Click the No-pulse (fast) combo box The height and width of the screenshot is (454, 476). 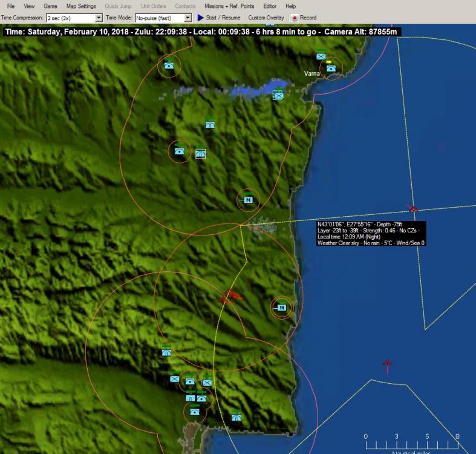click(159, 18)
